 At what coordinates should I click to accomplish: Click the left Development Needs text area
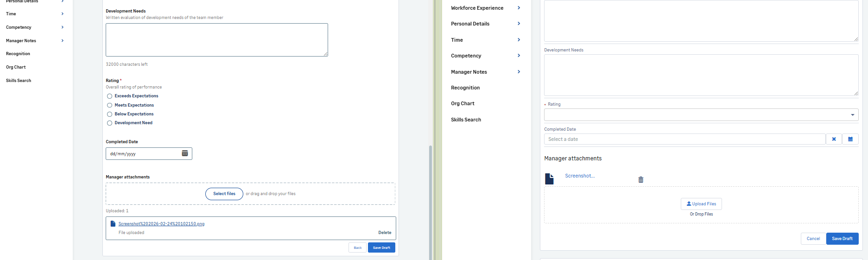click(x=217, y=40)
